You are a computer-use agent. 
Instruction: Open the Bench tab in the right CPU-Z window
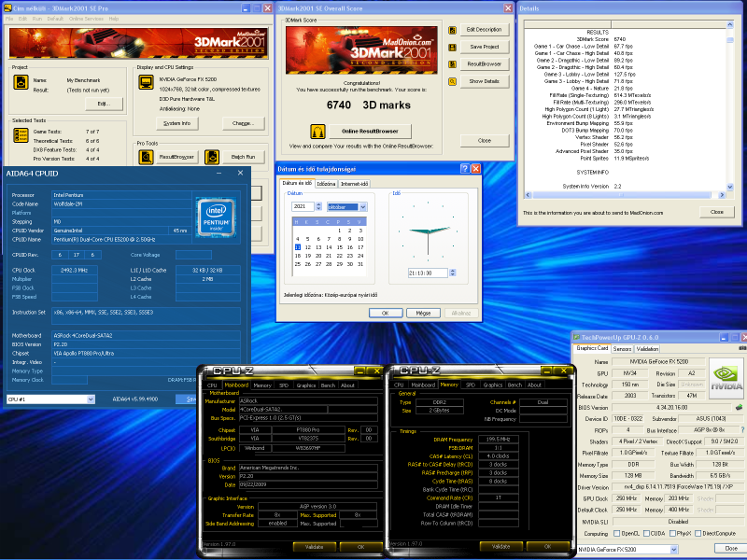(x=514, y=385)
